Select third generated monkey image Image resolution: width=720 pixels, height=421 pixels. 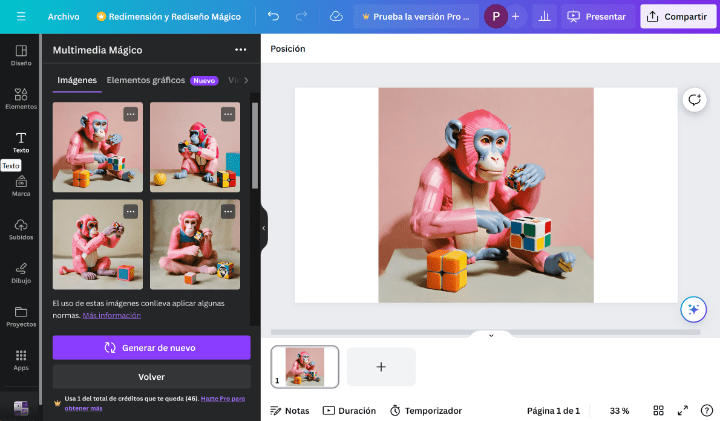(x=97, y=244)
